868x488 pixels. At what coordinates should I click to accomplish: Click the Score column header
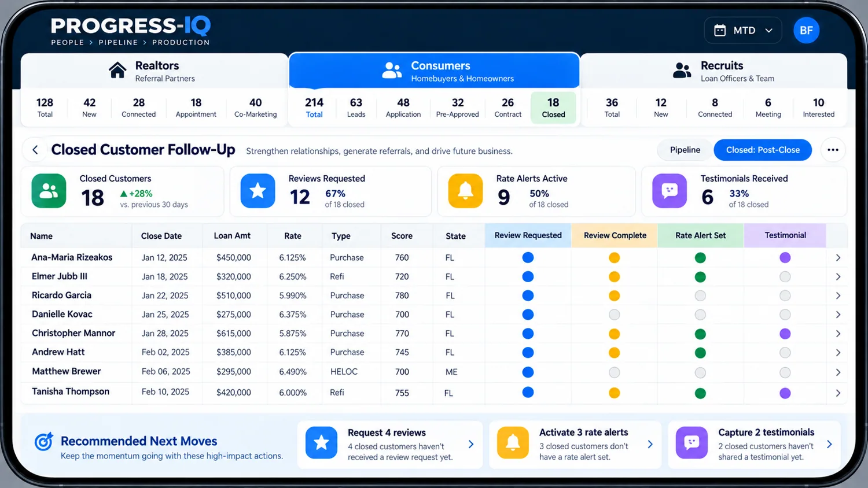coord(402,236)
